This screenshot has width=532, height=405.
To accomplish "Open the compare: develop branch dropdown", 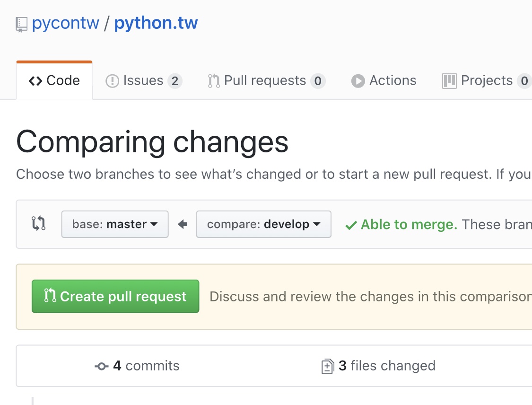I will (263, 224).
